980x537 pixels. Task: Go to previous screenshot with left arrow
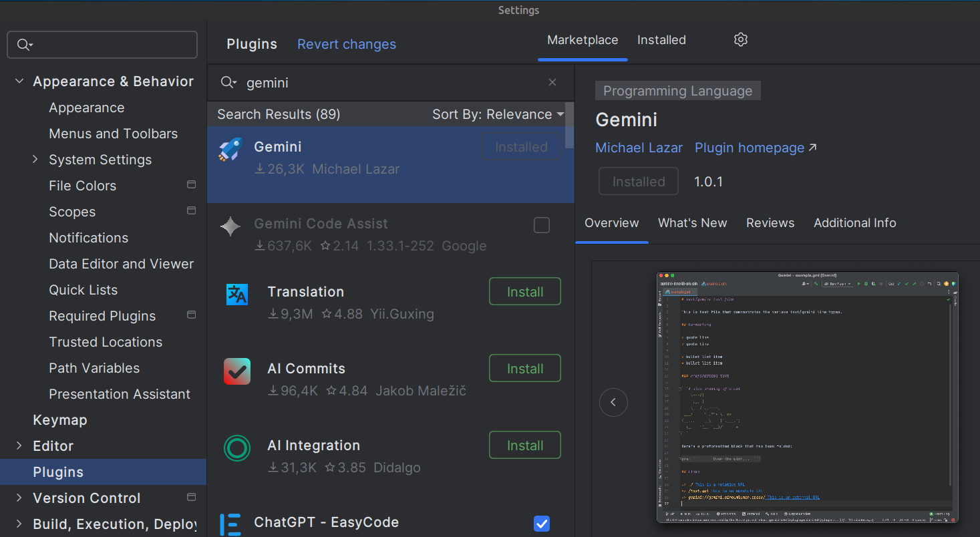click(613, 402)
